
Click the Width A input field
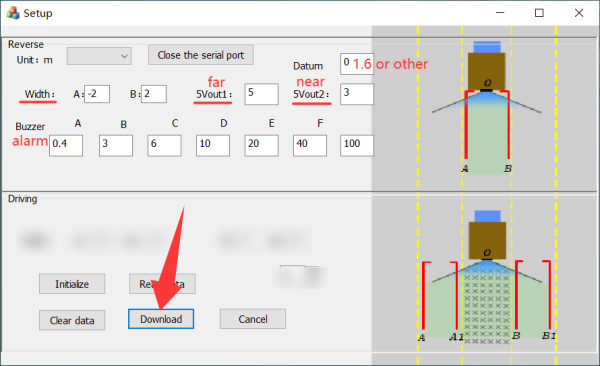pyautogui.click(x=97, y=94)
